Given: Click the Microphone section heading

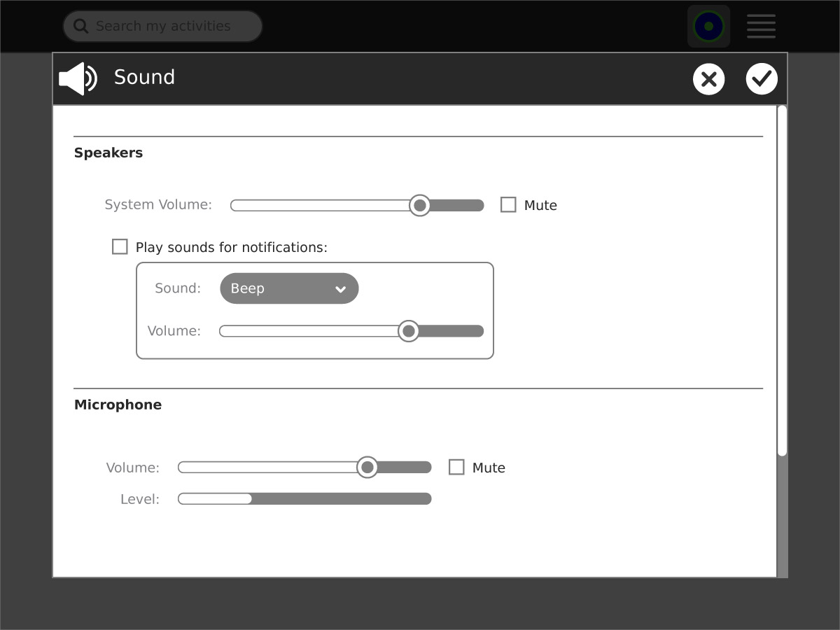Looking at the screenshot, I should (118, 405).
